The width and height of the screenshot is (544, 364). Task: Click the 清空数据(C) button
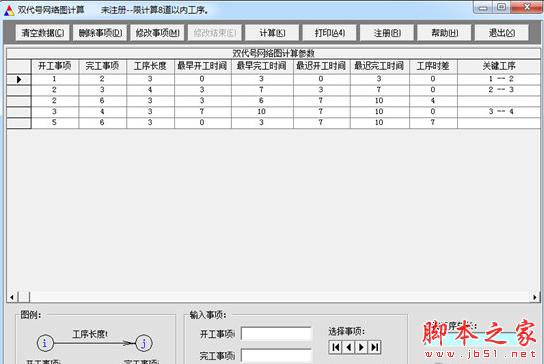(x=43, y=33)
